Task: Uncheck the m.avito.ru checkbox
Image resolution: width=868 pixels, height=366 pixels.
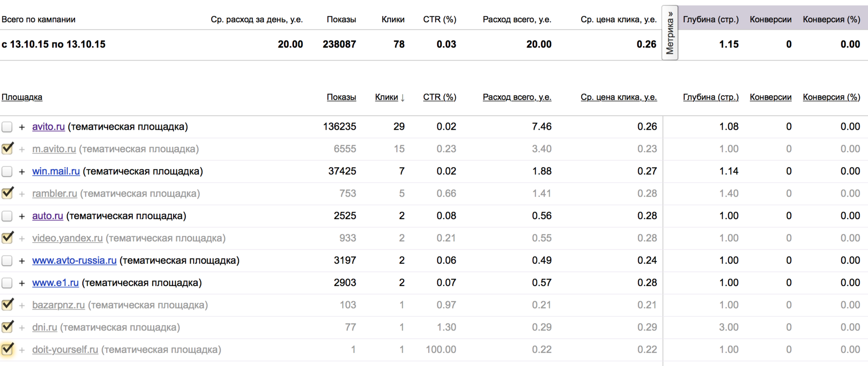Action: point(7,149)
